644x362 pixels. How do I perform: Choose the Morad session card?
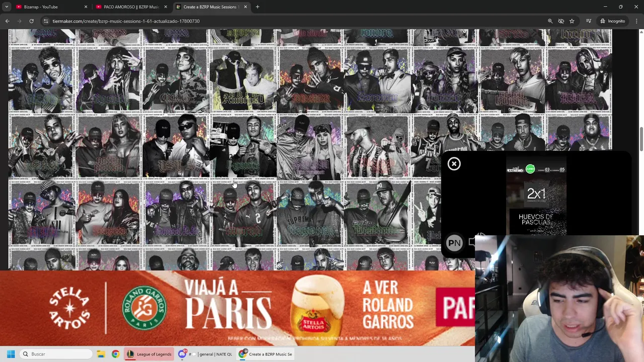(x=243, y=214)
